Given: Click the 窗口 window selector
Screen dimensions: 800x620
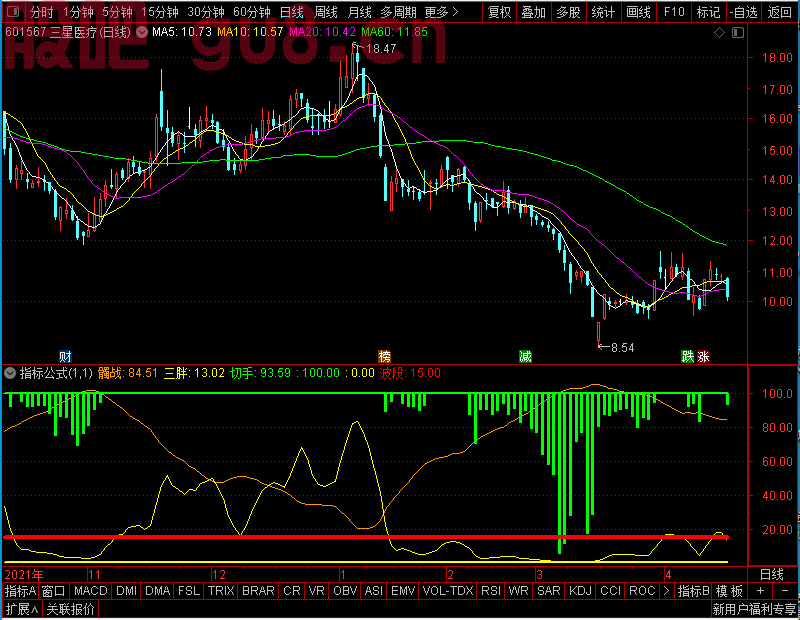Looking at the screenshot, I should [x=54, y=591].
